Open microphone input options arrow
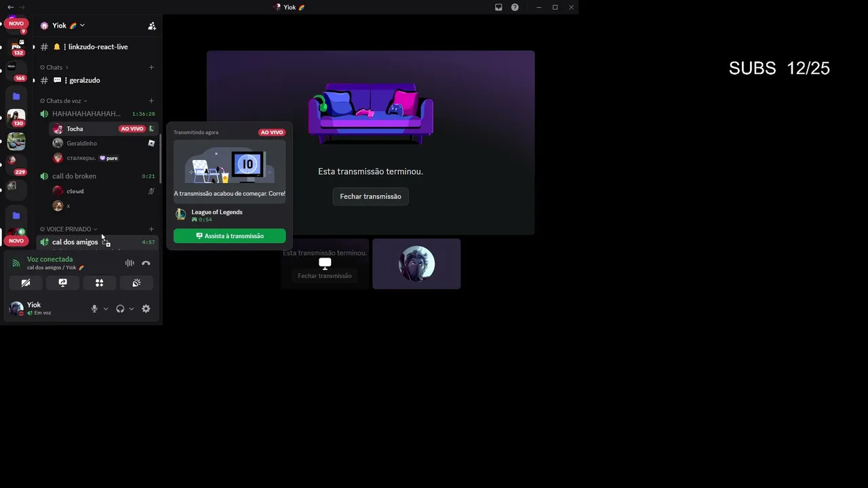 [x=105, y=309]
